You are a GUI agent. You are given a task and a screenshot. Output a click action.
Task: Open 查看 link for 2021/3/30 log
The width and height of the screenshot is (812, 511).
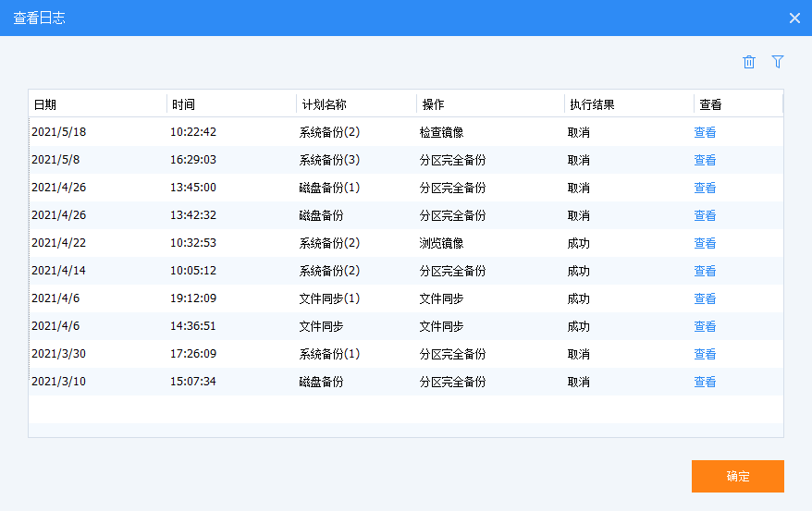pos(705,354)
